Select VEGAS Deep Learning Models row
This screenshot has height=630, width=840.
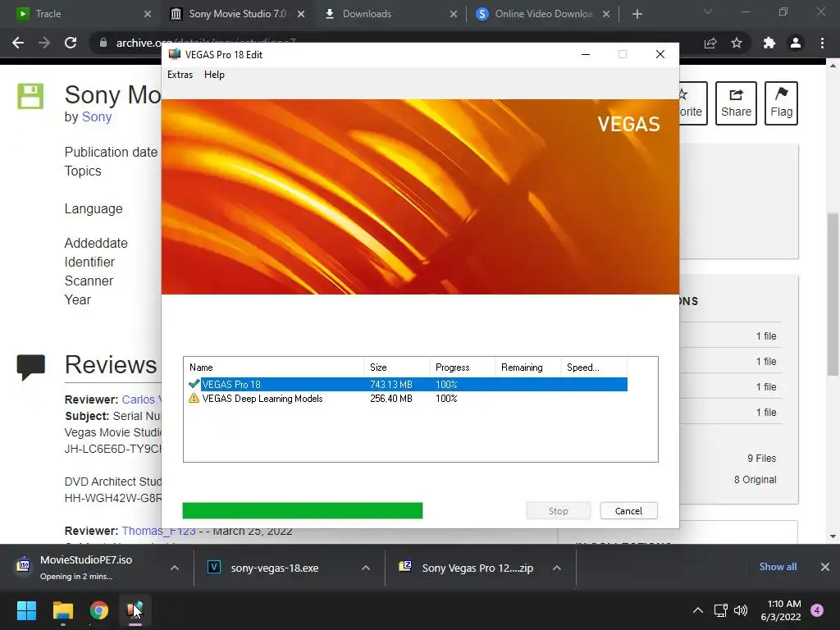point(407,398)
